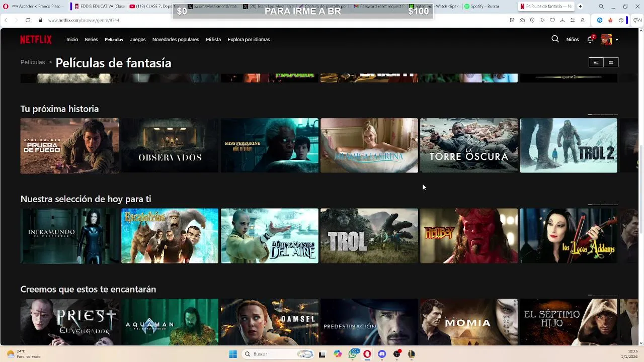The height and width of the screenshot is (362, 644).
Task: Switch to list view layout
Action: 596,62
